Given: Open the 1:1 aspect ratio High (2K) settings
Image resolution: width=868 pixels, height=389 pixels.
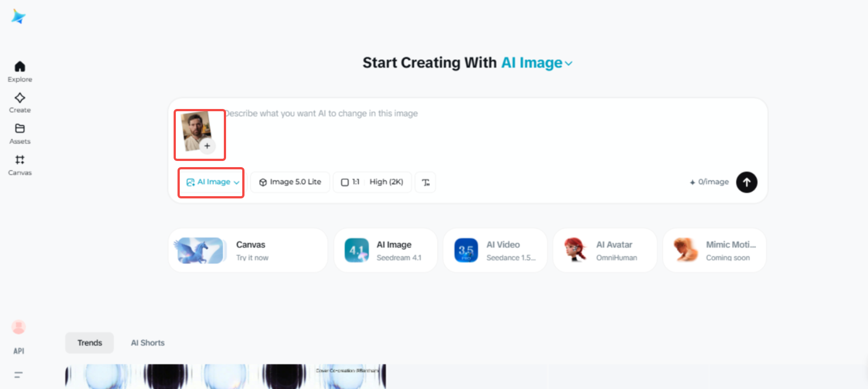Looking at the screenshot, I should pos(372,182).
